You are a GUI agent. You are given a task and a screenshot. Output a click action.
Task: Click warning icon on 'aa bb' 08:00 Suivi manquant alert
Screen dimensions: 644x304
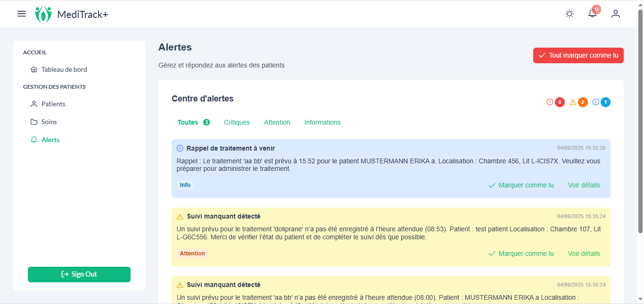tap(180, 285)
